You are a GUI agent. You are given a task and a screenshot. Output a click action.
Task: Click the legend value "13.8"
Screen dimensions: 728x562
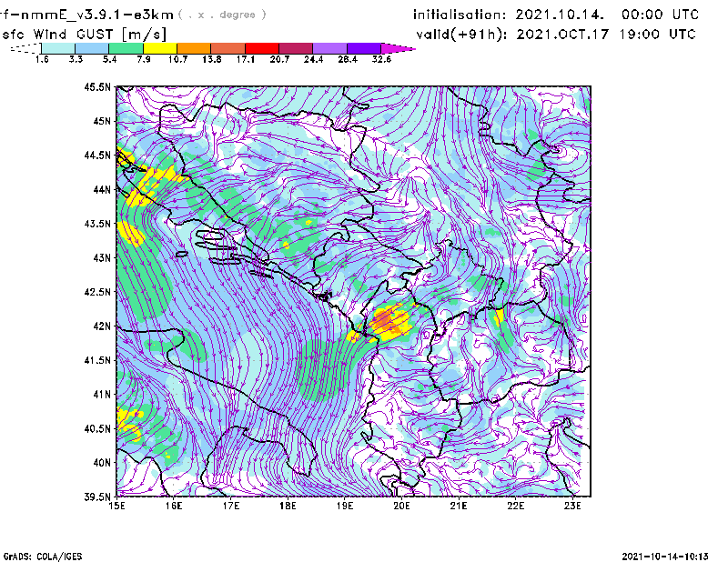[211, 59]
